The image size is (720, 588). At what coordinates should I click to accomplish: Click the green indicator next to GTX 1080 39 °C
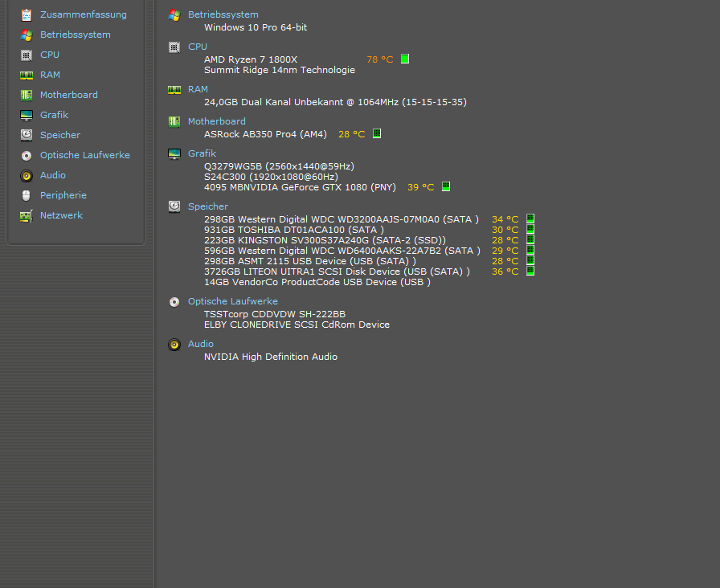tap(445, 186)
